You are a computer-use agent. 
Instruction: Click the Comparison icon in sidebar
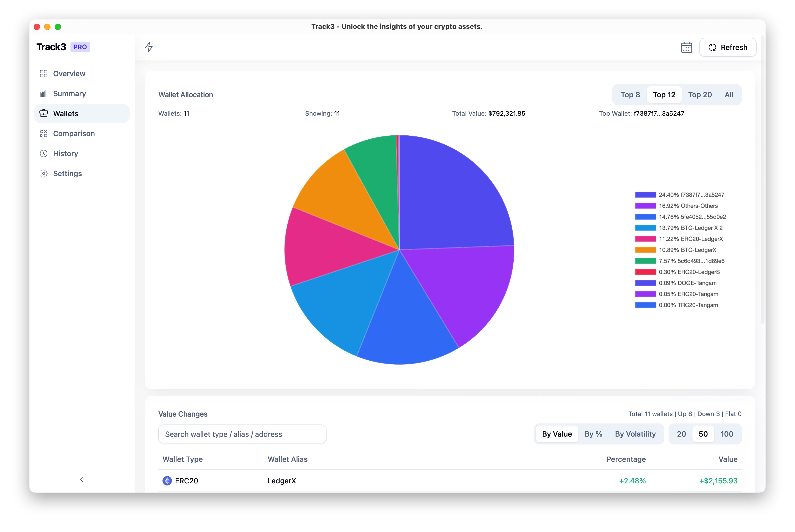click(43, 134)
